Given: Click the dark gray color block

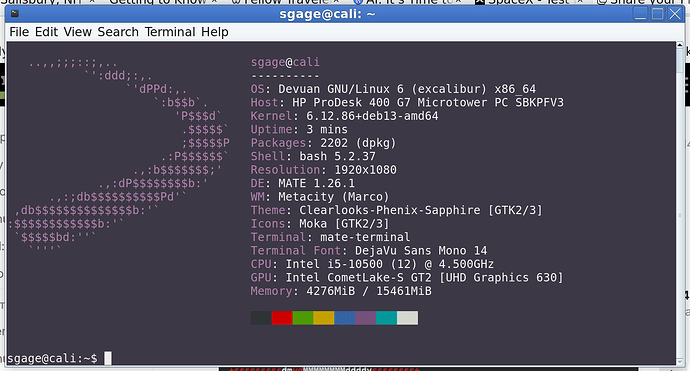Looking at the screenshot, I should (x=261, y=318).
